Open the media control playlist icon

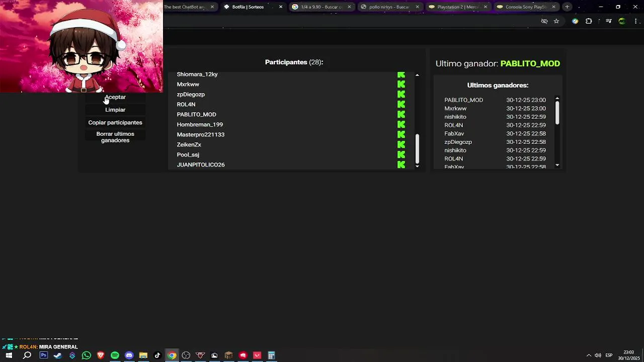coord(609,21)
